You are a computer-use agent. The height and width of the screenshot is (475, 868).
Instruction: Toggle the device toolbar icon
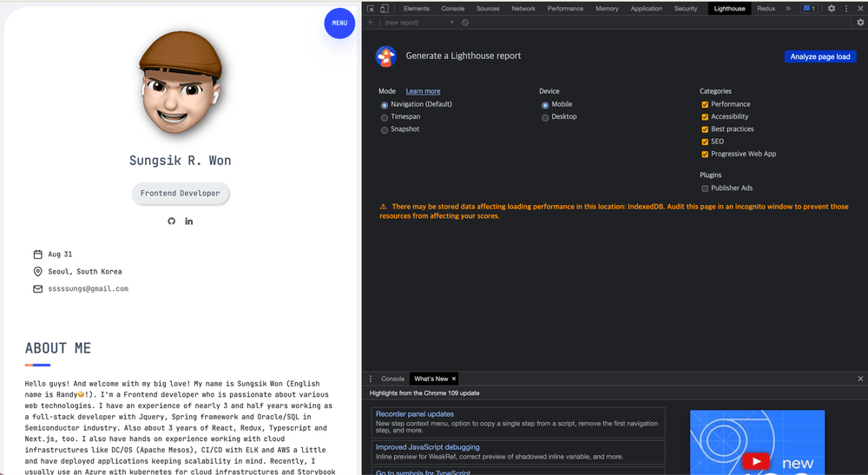click(x=385, y=9)
